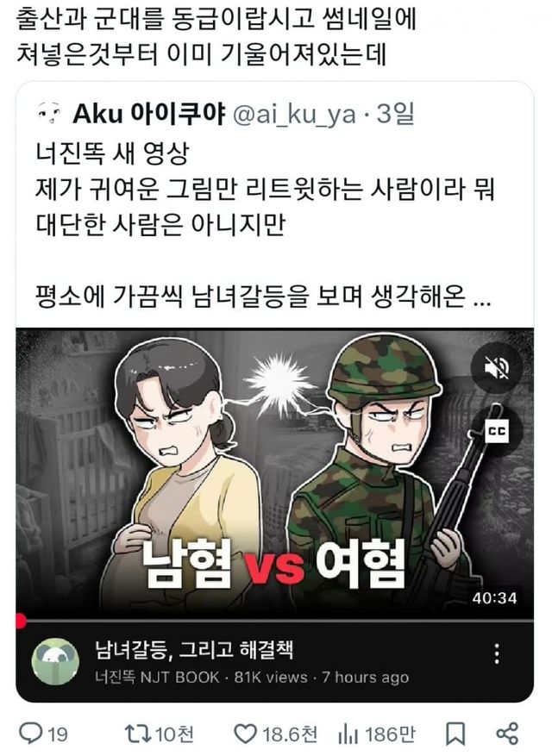The height and width of the screenshot is (756, 552).
Task: Toggle closed captions CC button
Action: pyautogui.click(x=497, y=431)
